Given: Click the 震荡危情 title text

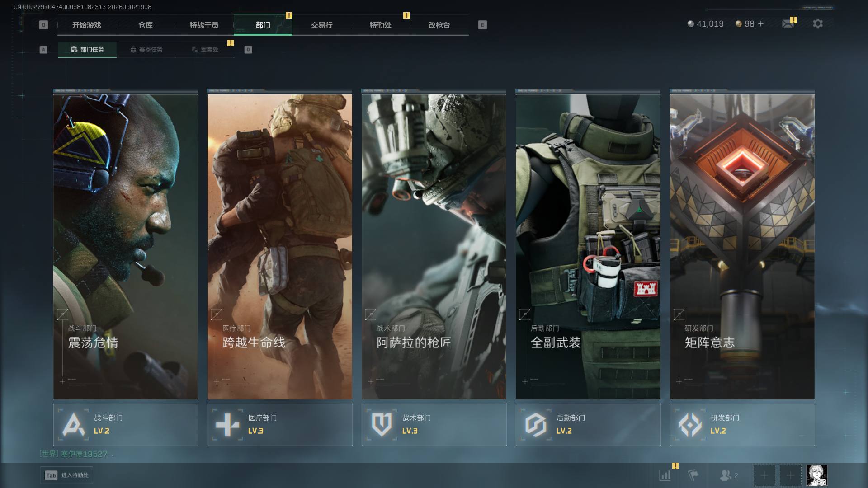Looking at the screenshot, I should tap(93, 343).
